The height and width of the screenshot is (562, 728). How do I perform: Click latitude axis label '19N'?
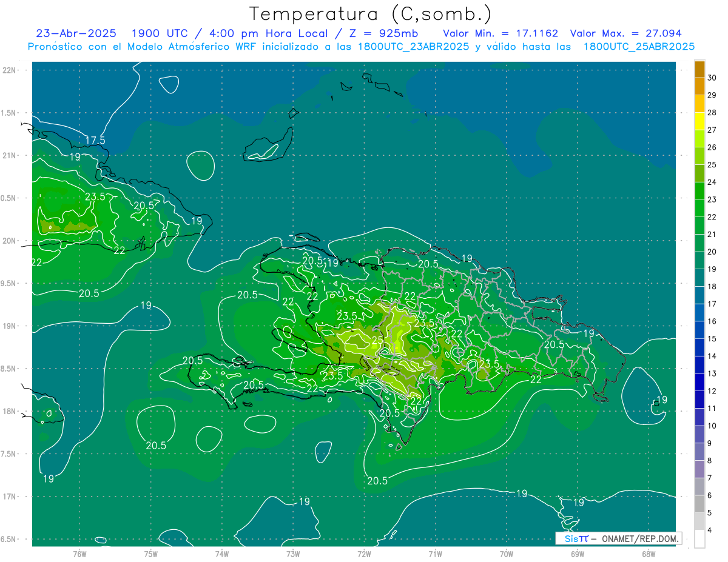[x=9, y=326]
